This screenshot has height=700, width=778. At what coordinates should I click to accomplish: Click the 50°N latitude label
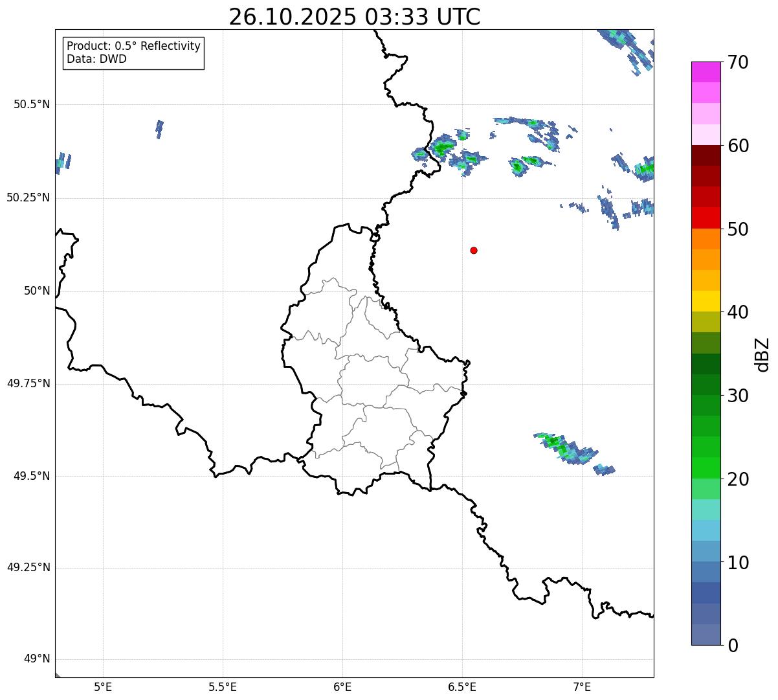tap(37, 291)
